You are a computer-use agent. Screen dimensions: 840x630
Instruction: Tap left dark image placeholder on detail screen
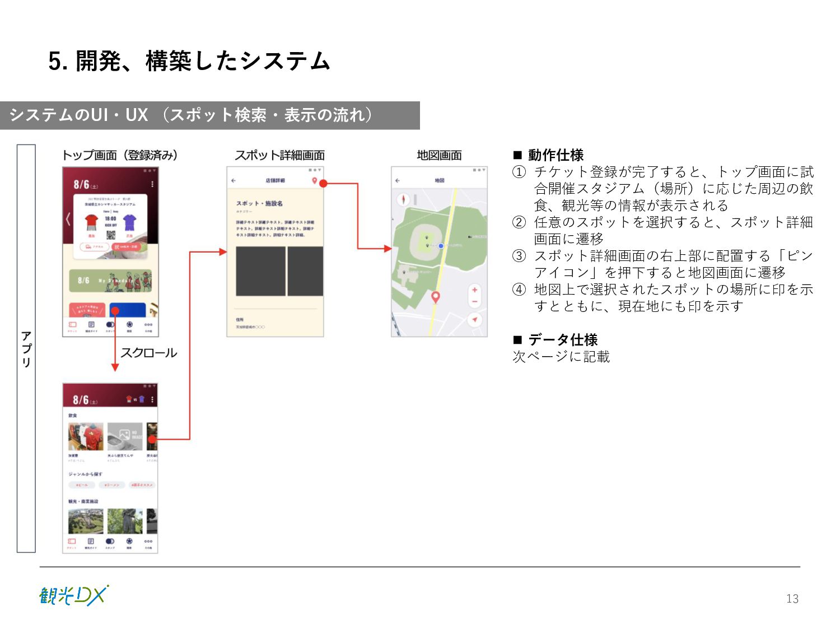pyautogui.click(x=260, y=271)
